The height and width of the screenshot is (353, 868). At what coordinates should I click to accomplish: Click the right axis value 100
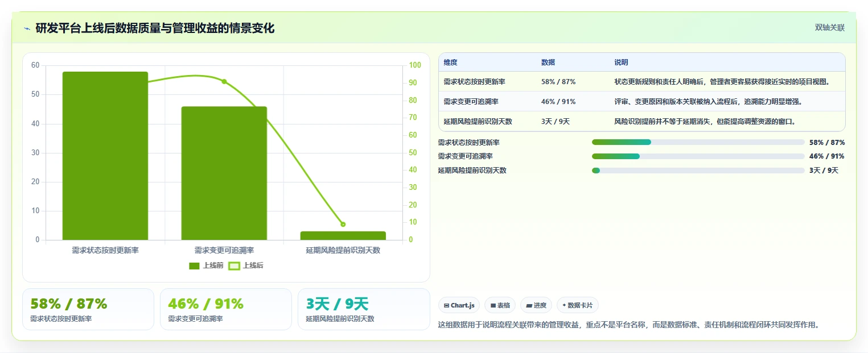coord(415,65)
